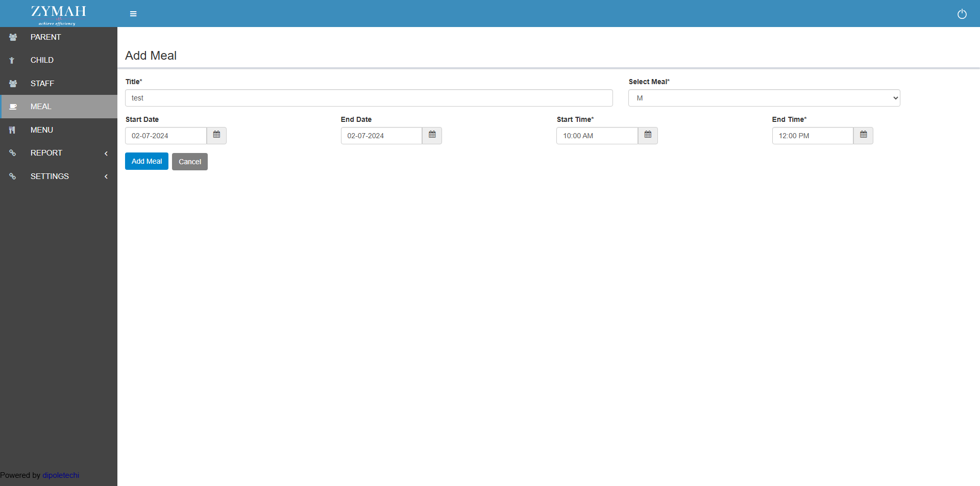Click the Menu cutlery icon in sidebar

point(12,130)
